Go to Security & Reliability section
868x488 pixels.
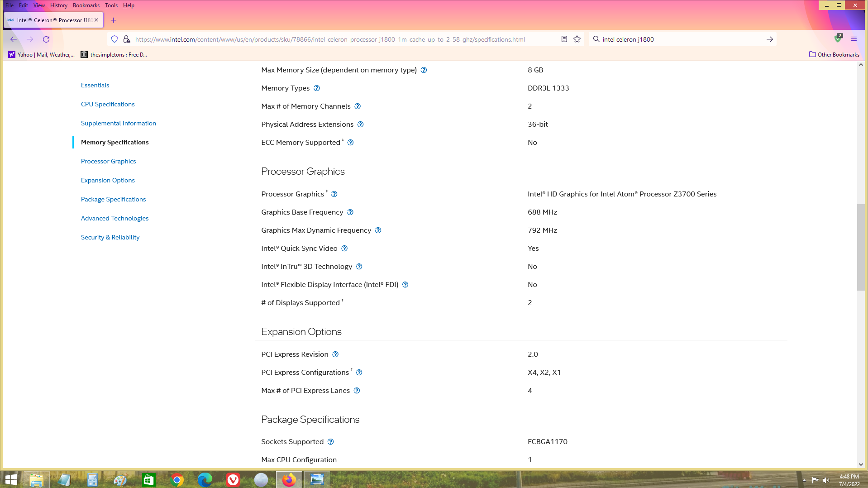tap(110, 237)
